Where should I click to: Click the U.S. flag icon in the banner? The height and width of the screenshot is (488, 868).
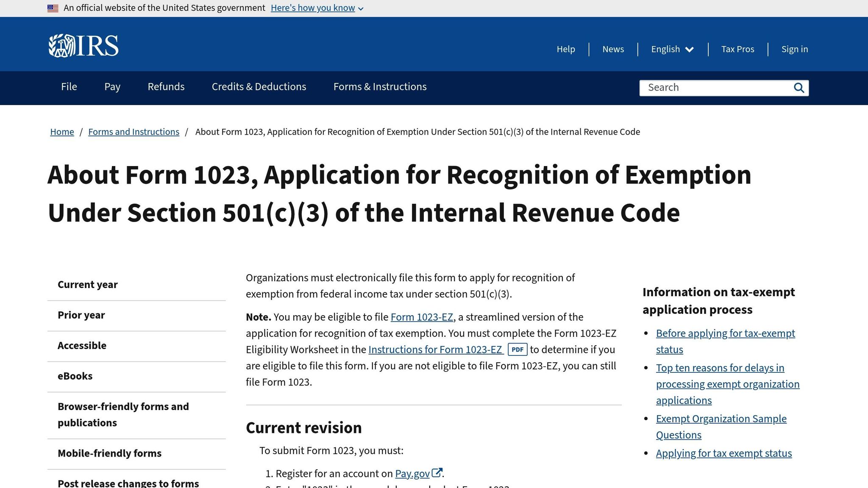(53, 8)
